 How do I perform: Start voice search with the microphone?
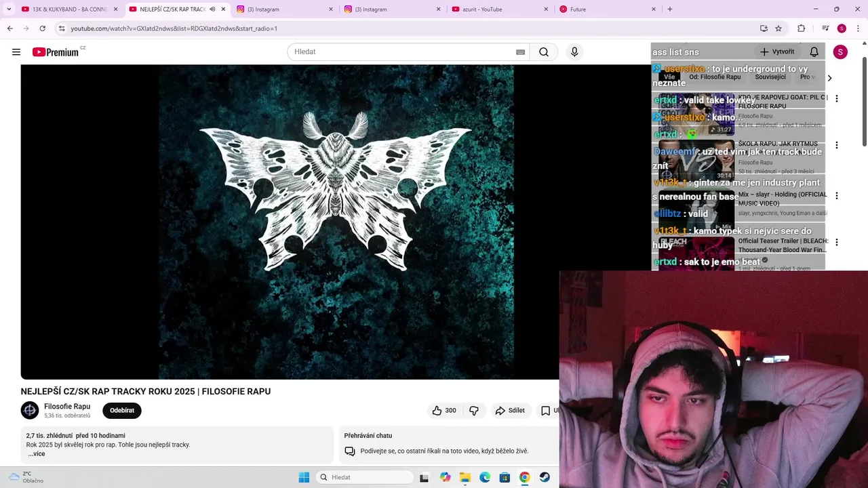574,52
